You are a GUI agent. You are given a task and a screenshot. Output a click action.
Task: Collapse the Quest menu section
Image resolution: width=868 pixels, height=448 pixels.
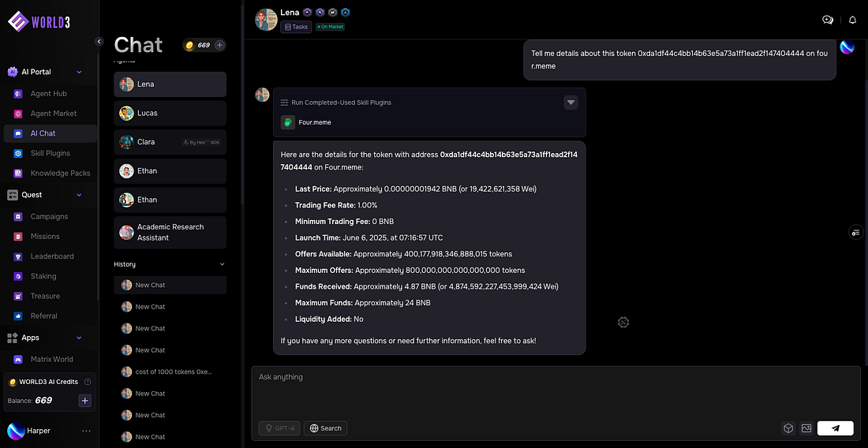coord(79,195)
